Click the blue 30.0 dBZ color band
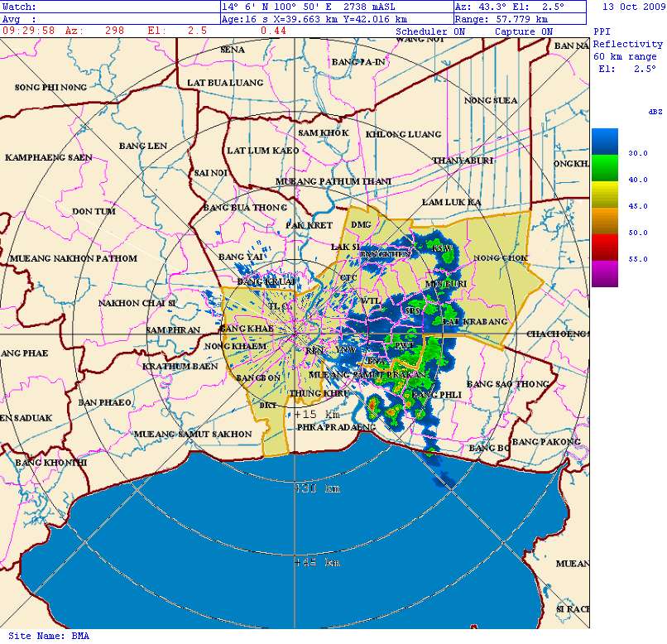Screen dimensions: 667x644 click(604, 142)
